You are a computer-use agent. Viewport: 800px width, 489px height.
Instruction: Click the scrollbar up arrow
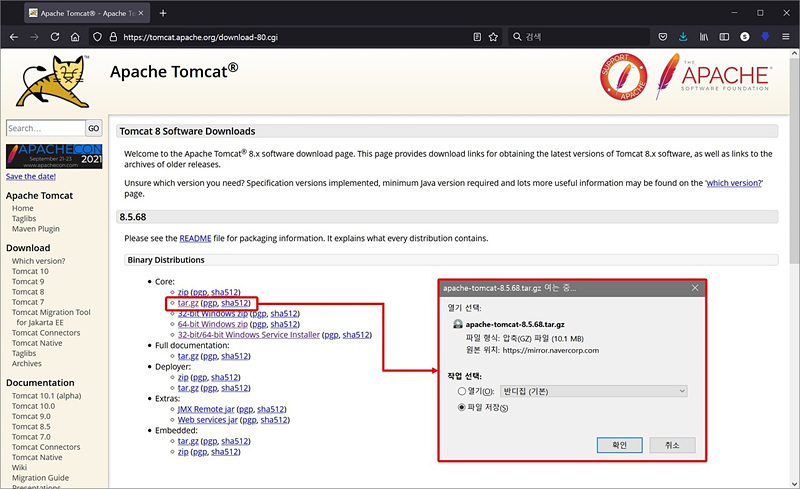click(x=794, y=53)
